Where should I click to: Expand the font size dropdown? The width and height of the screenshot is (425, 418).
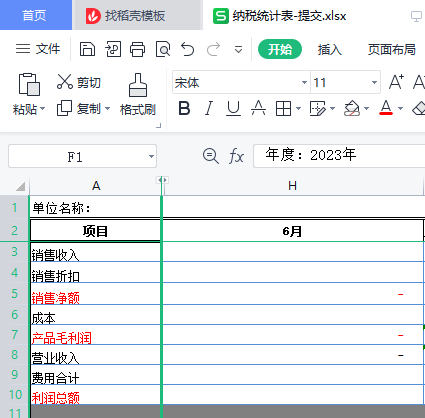coord(374,82)
